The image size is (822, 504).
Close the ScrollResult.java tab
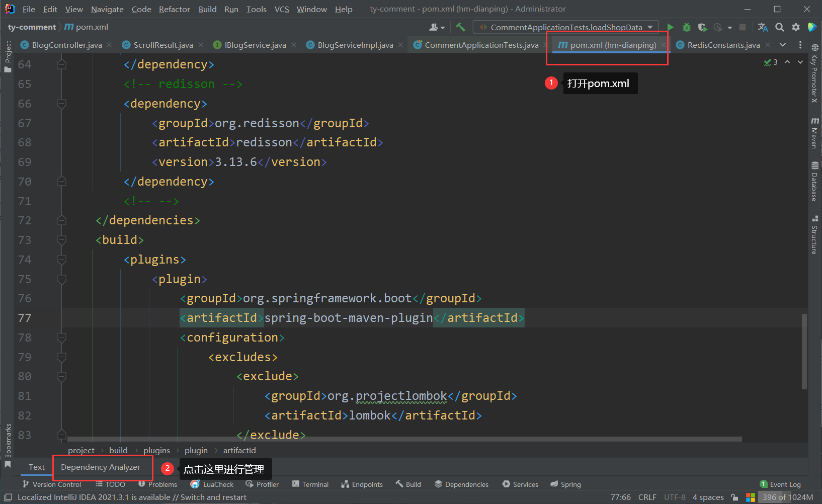point(201,45)
